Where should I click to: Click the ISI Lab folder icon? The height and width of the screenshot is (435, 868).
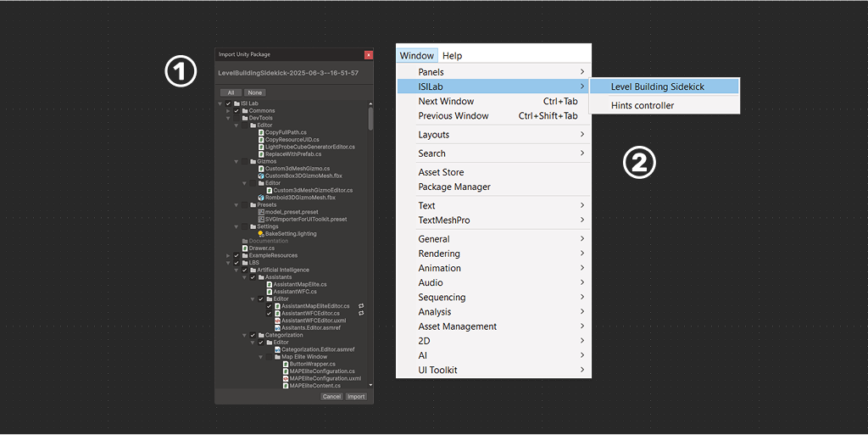pyautogui.click(x=237, y=103)
